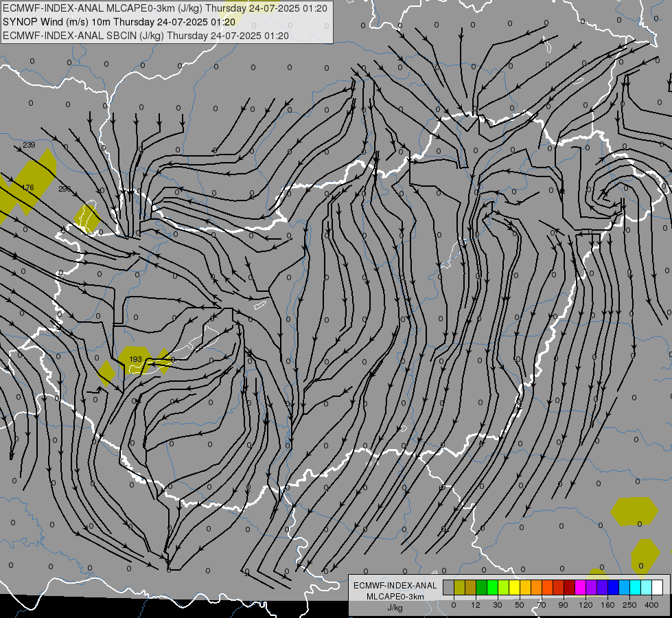This screenshot has height=618, width=672.
Task: Choose the dark red legend swatch
Action: (570, 588)
